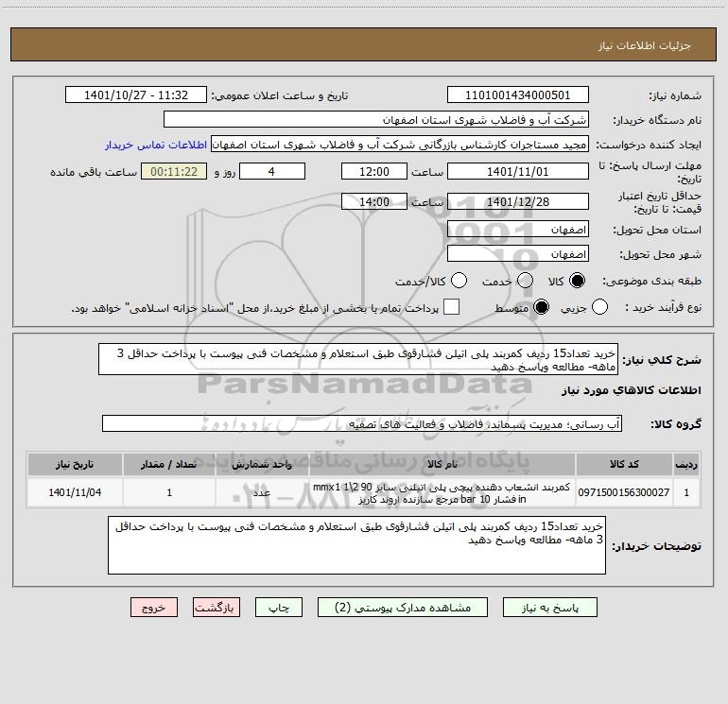Image resolution: width=728 pixels, height=704 pixels.
Task: Click the گروه کالا field
Action: click(x=362, y=423)
